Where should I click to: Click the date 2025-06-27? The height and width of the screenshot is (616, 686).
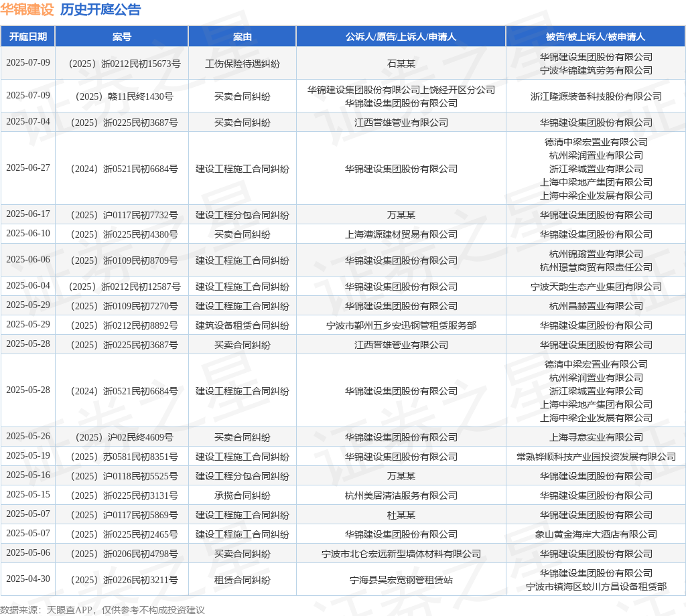point(28,168)
